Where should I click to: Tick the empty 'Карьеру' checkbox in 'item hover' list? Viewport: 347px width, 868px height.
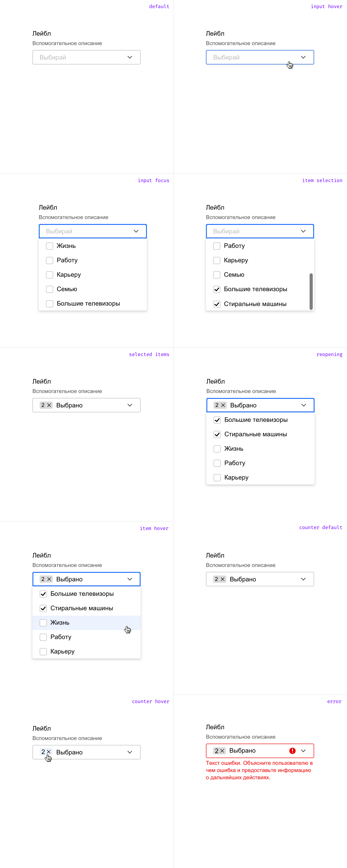pyautogui.click(x=43, y=651)
